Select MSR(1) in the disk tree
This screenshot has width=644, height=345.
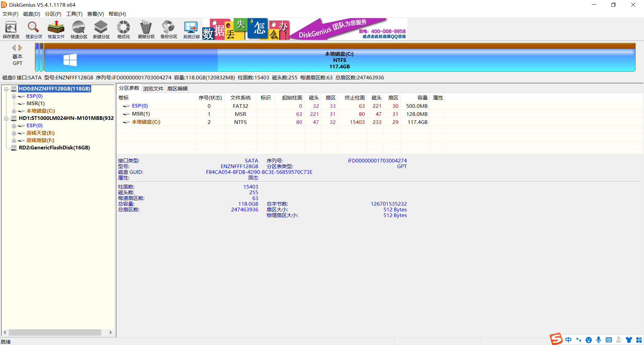[x=36, y=103]
